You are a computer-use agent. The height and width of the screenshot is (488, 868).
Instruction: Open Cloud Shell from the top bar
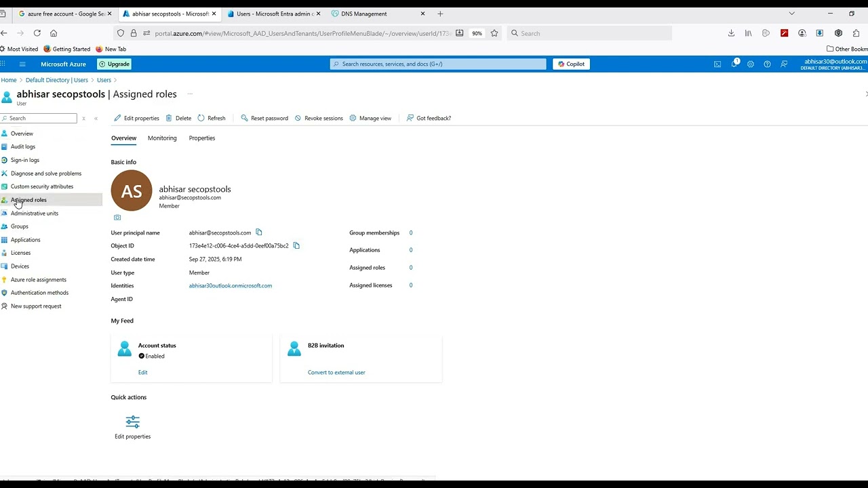(x=717, y=64)
